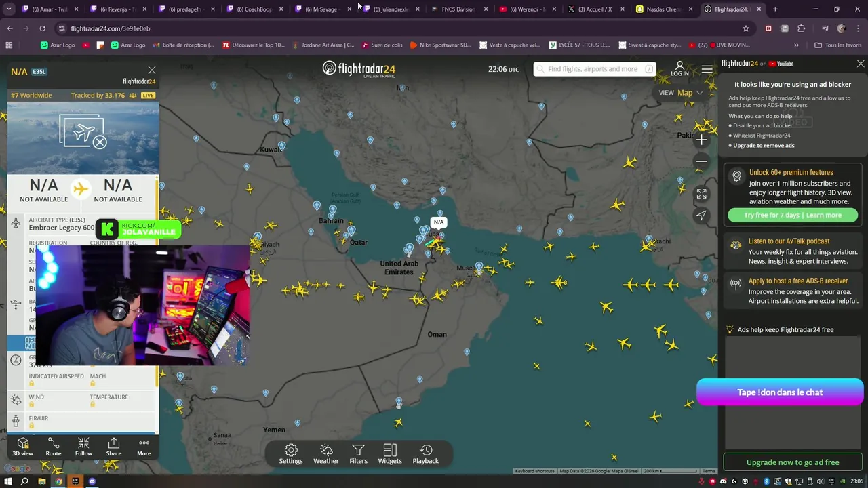
Task: Click the Embraer Legacy 600 aircraft type
Action: click(62, 228)
